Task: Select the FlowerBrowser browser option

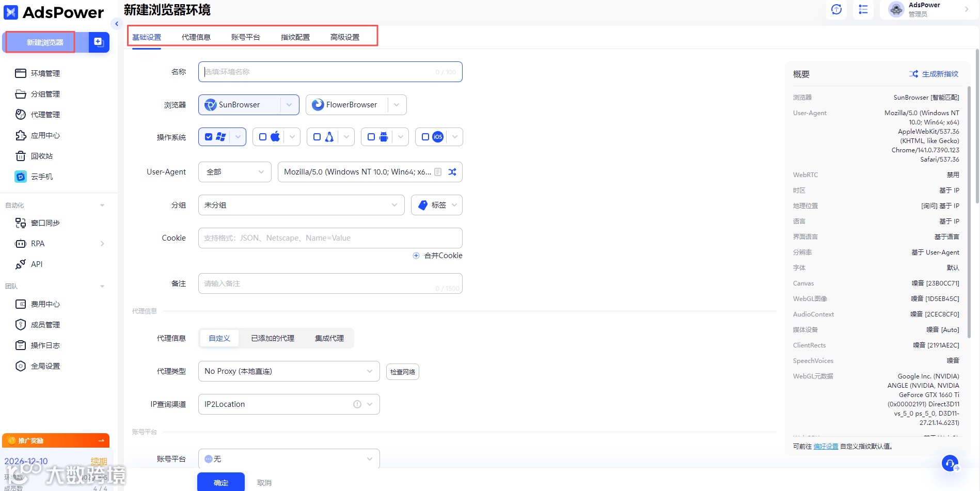Action: click(x=346, y=105)
